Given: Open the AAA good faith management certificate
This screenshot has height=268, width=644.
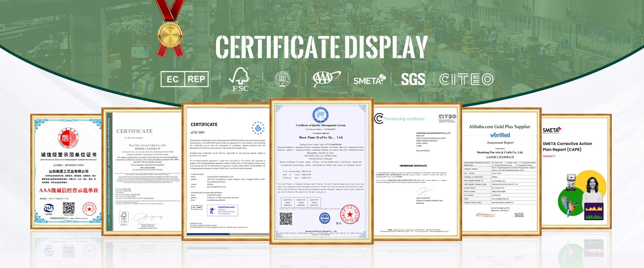Looking at the screenshot, I should [66, 171].
